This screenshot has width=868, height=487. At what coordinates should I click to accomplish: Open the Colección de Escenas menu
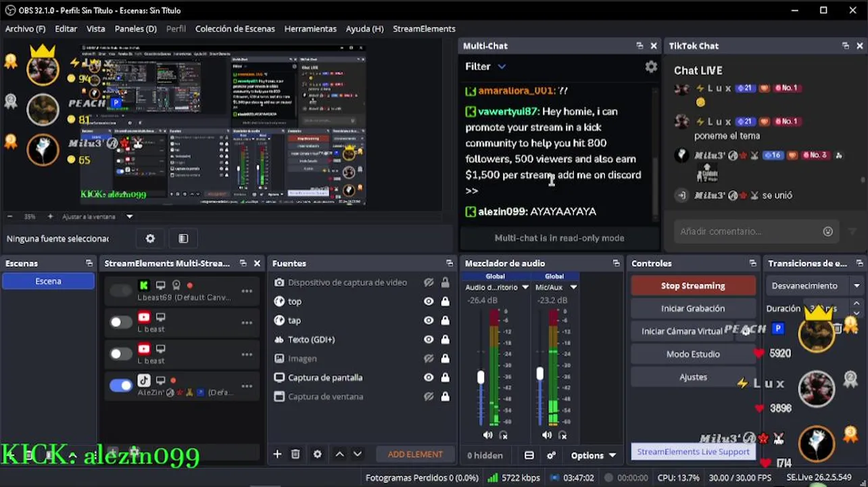click(x=235, y=28)
